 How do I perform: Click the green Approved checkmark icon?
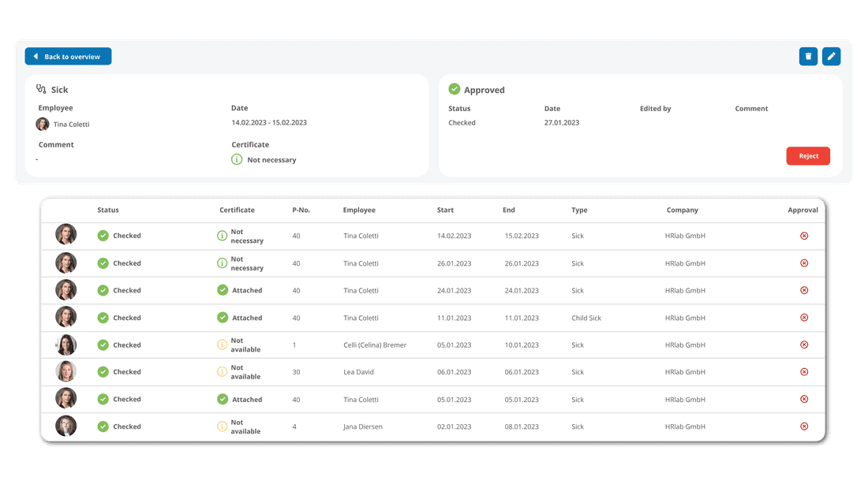(x=455, y=90)
